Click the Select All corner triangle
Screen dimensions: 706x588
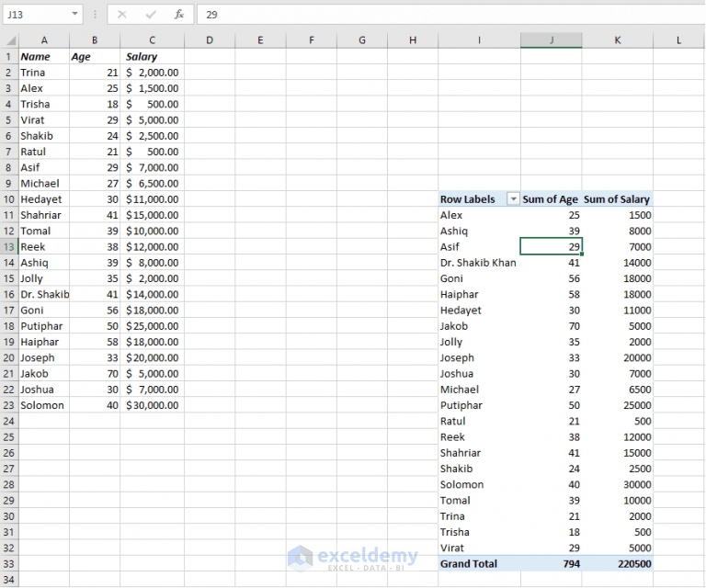click(x=11, y=41)
